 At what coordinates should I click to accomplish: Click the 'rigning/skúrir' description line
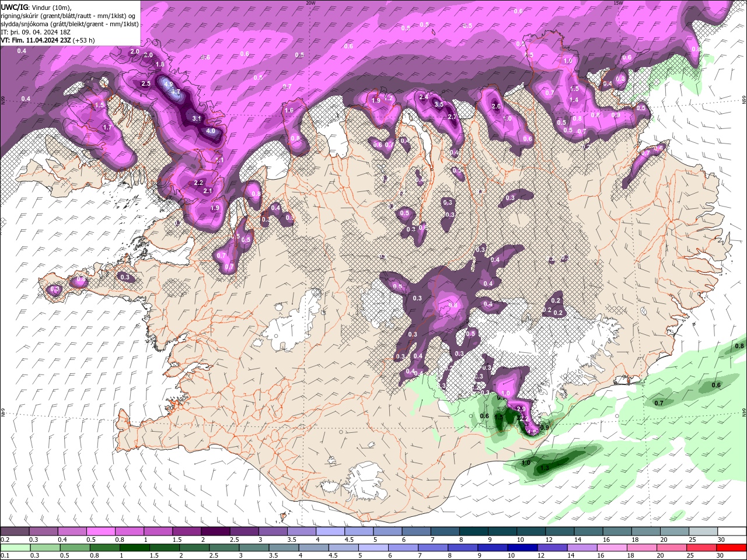(x=69, y=16)
